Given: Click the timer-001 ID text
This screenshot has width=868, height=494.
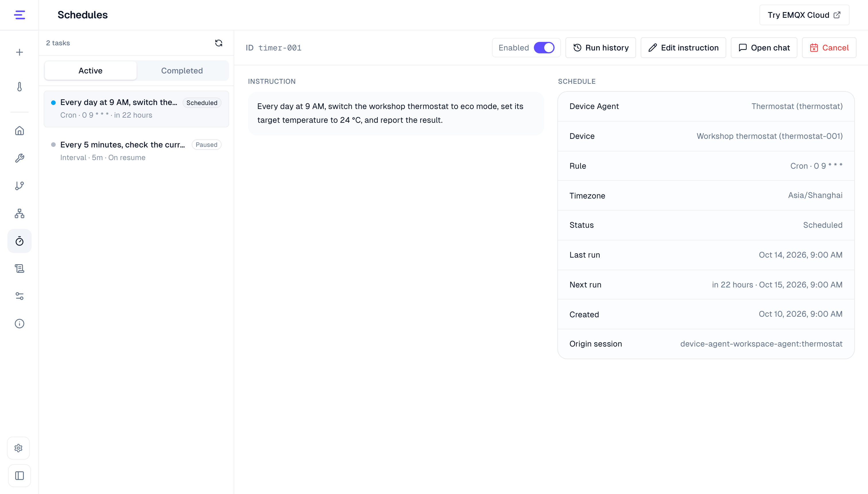Looking at the screenshot, I should pos(280,48).
